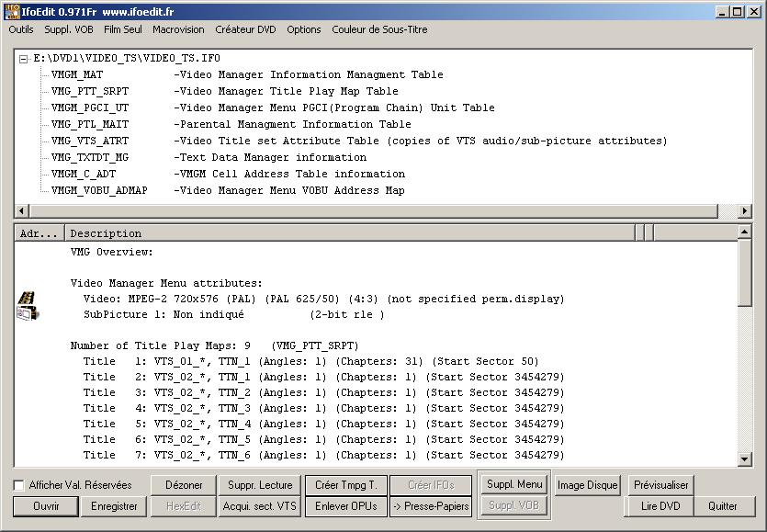
Task: Click the Prévisualiser button
Action: pos(661,485)
